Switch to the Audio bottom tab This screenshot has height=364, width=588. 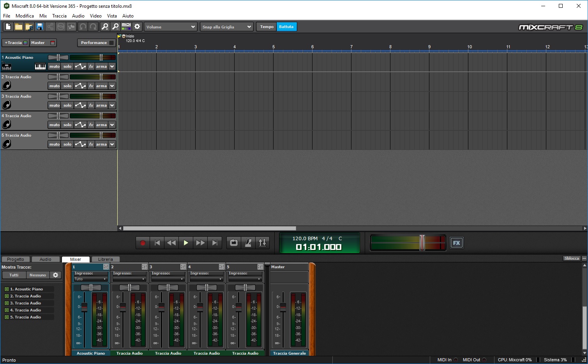45,259
